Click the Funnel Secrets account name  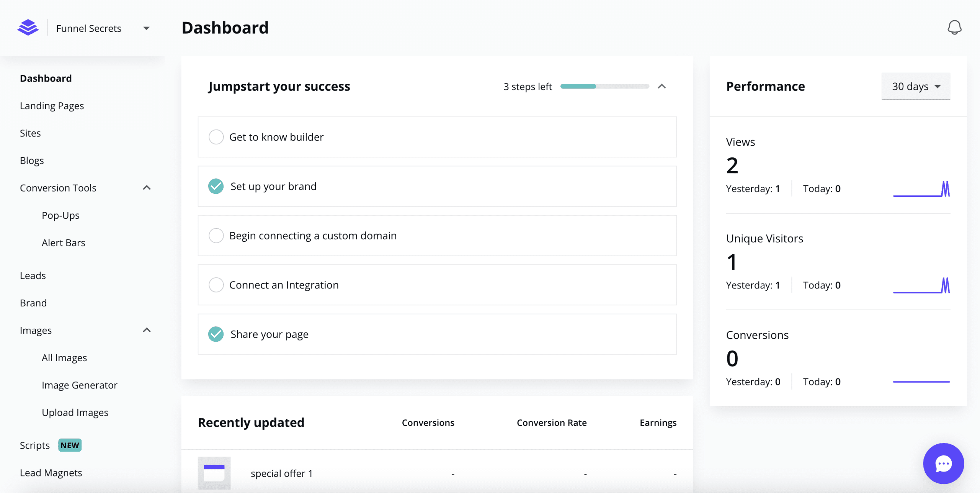[x=89, y=28]
